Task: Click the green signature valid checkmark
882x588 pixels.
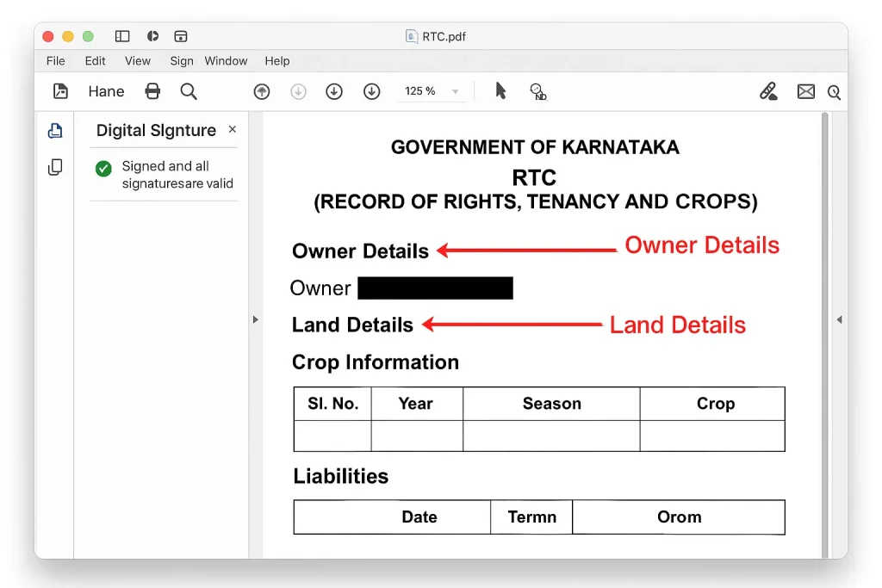Action: (x=103, y=169)
